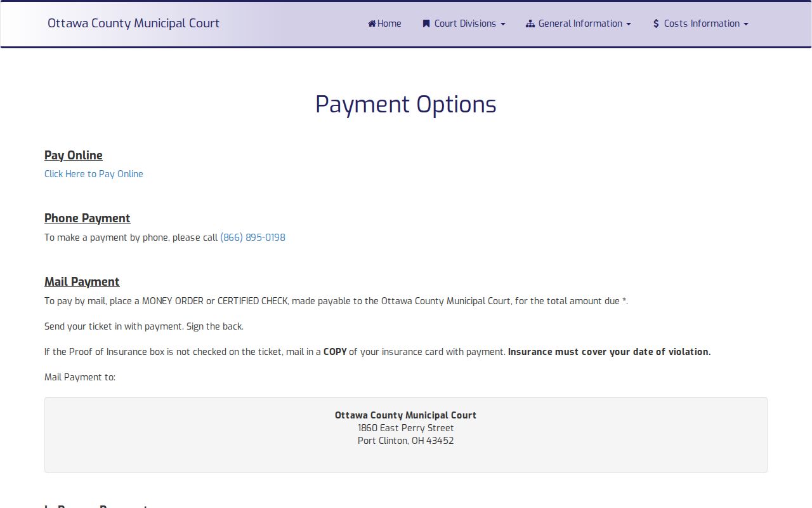Click the sitemap icon beside General Information
Image resolution: width=812 pixels, height=508 pixels.
tap(530, 23)
